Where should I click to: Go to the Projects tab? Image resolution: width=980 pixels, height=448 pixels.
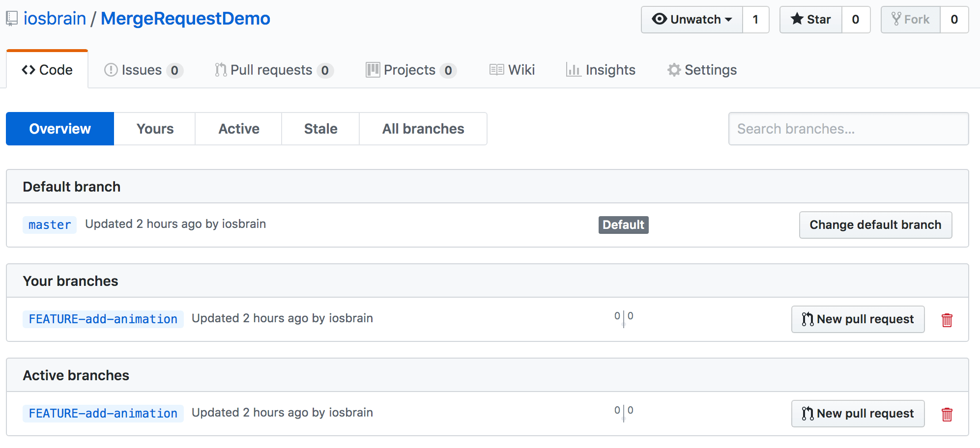point(411,70)
